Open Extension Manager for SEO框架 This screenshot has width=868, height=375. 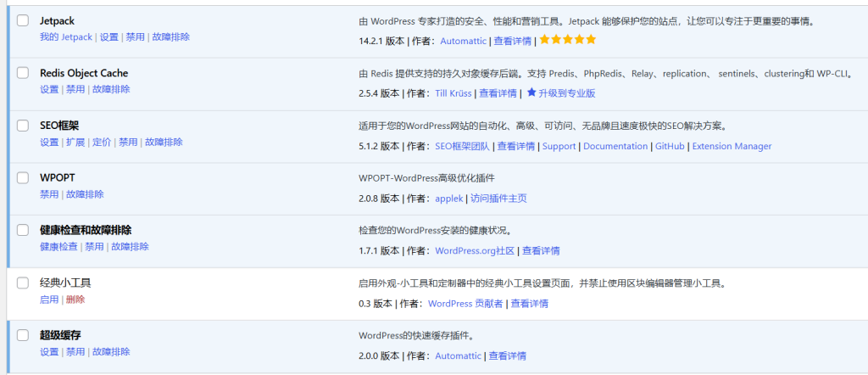(x=732, y=146)
